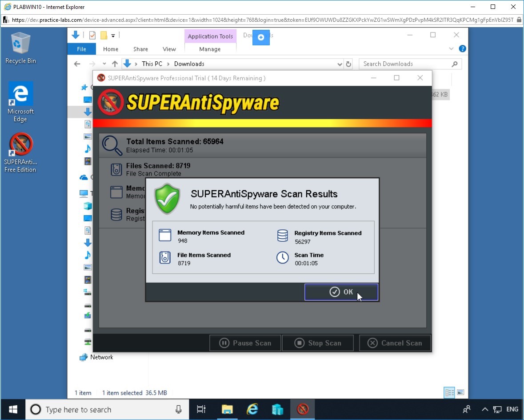Click SUPERAntiSpyware icon on the taskbar
The image size is (524, 420).
tap(303, 409)
